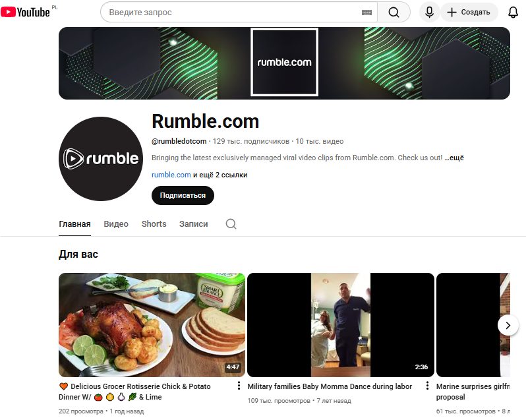Open Rumble channel avatar image
Image resolution: width=526 pixels, height=420 pixels.
pyautogui.click(x=101, y=159)
